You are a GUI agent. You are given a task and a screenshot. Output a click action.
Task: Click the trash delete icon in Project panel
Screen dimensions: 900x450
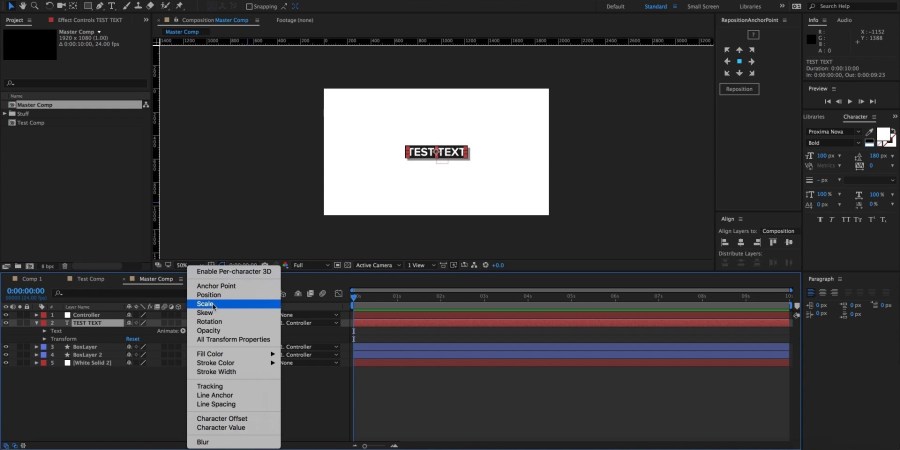(x=65, y=266)
